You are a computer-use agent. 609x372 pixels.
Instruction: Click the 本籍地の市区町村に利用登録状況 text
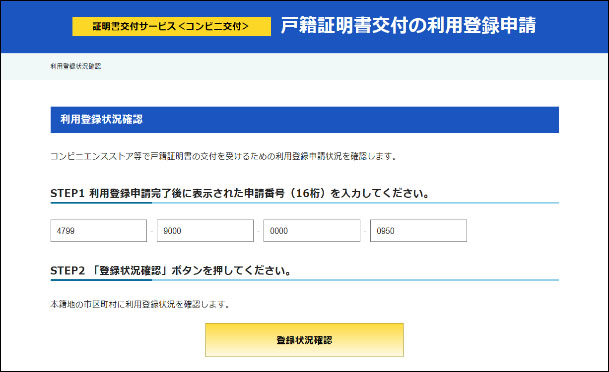pyautogui.click(x=140, y=304)
